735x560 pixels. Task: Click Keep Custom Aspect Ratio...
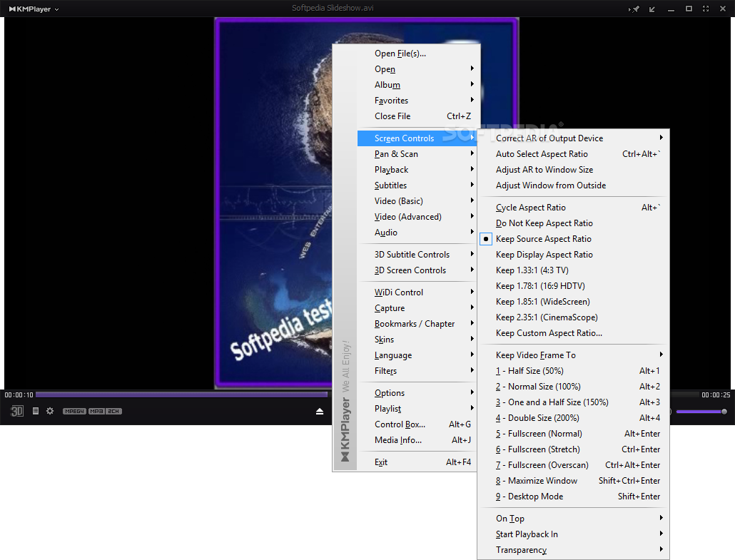click(x=573, y=333)
